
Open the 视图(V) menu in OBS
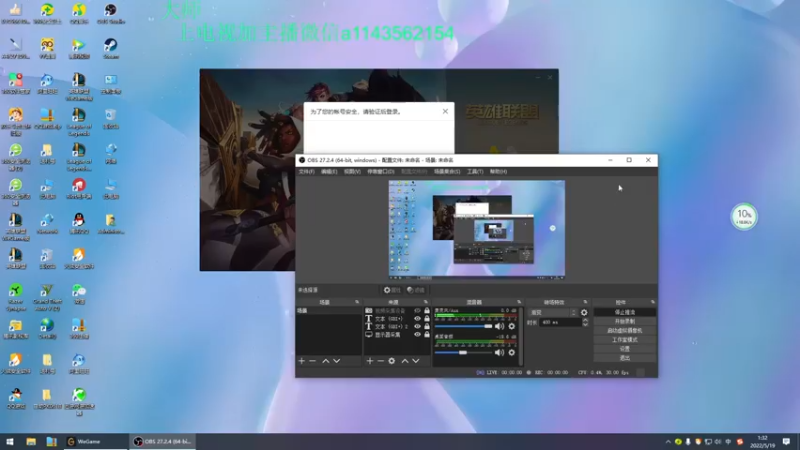point(352,171)
